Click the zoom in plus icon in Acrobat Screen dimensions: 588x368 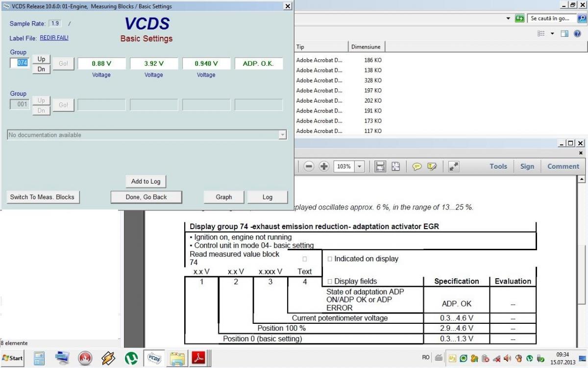[x=324, y=166]
